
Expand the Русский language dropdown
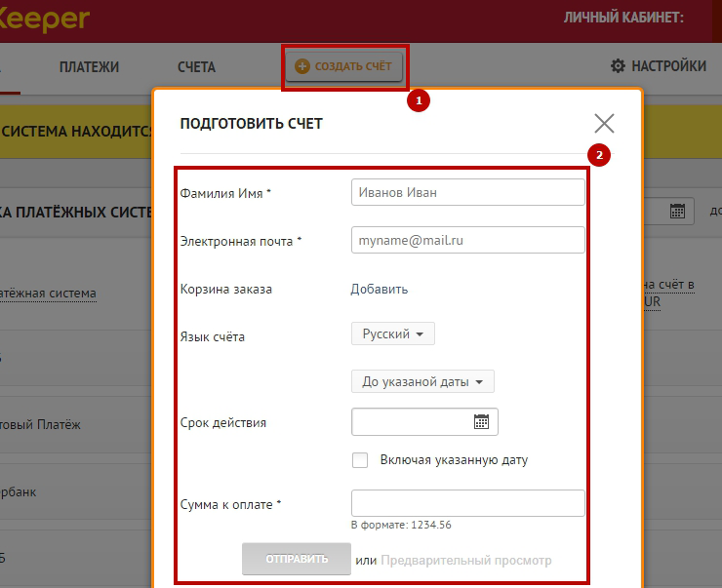tap(392, 333)
